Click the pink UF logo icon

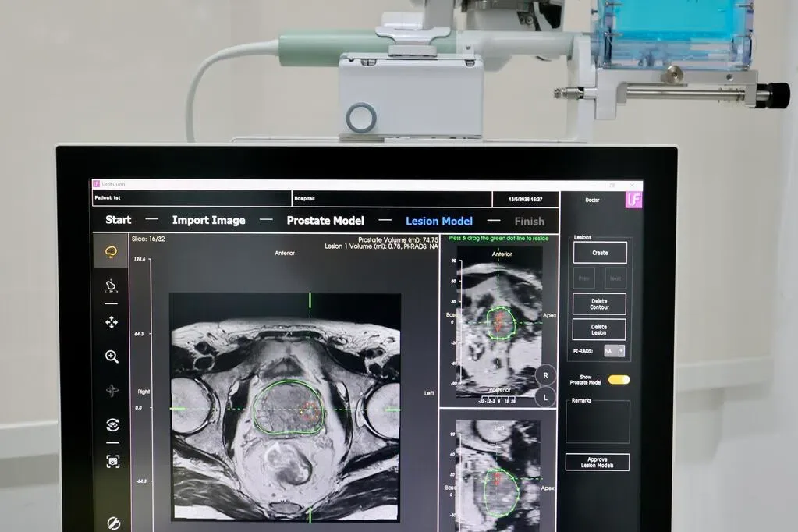click(x=633, y=200)
